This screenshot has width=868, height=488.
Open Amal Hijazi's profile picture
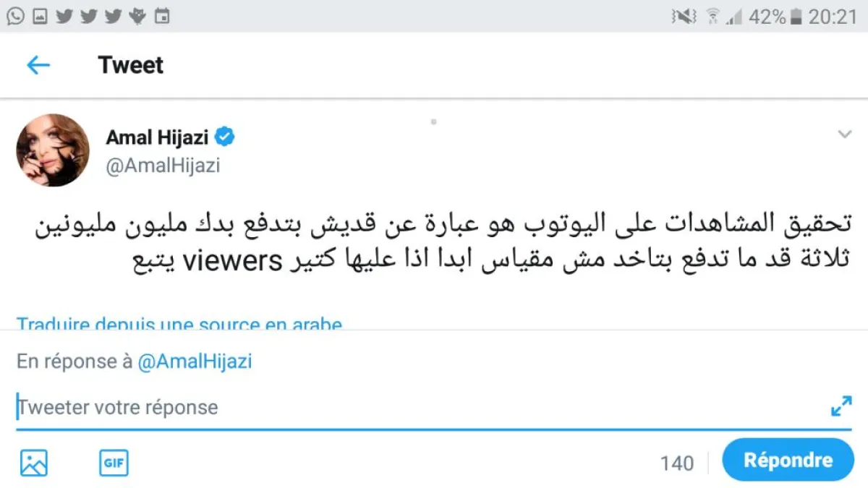coord(53,150)
